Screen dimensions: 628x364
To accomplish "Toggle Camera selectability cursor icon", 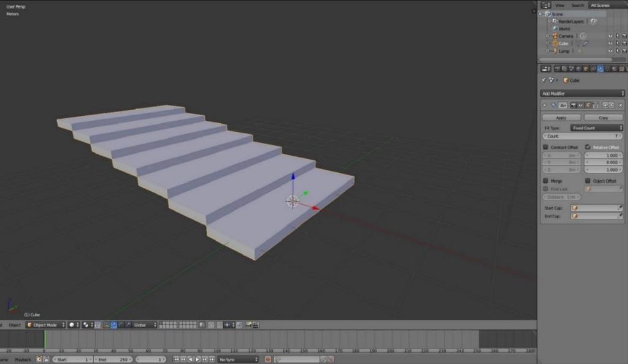I will [618, 36].
